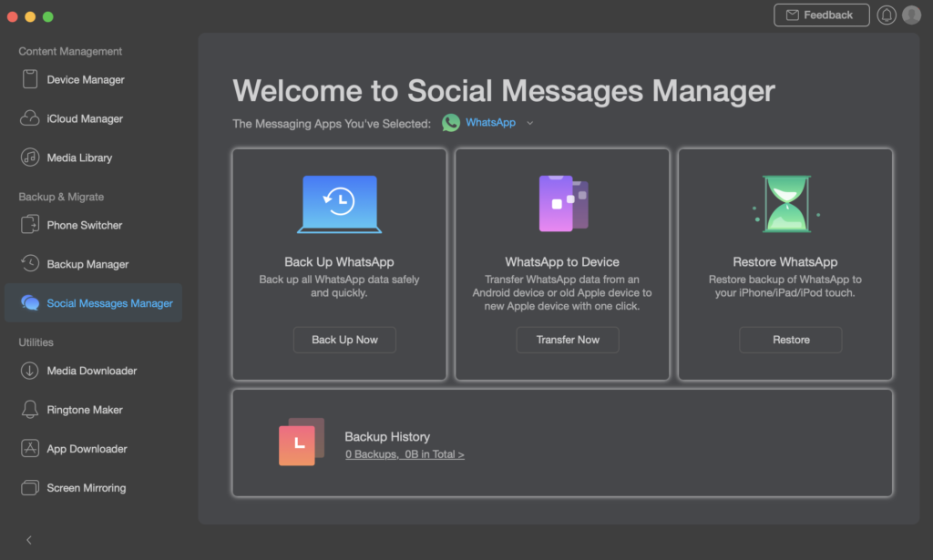
Task: Click the App Downloader store icon
Action: click(30, 449)
